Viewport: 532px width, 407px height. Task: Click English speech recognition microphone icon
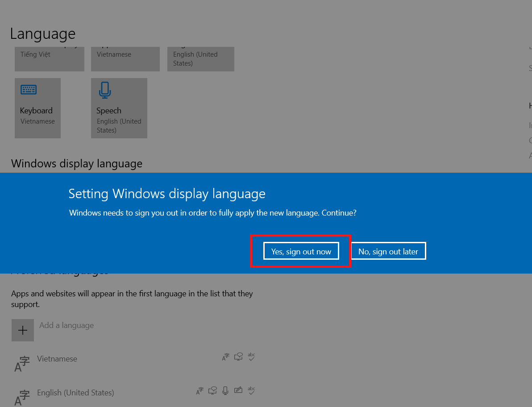(225, 391)
